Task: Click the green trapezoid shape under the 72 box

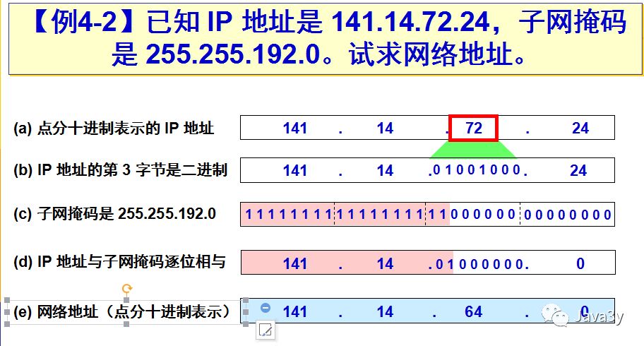Action: coord(473,150)
